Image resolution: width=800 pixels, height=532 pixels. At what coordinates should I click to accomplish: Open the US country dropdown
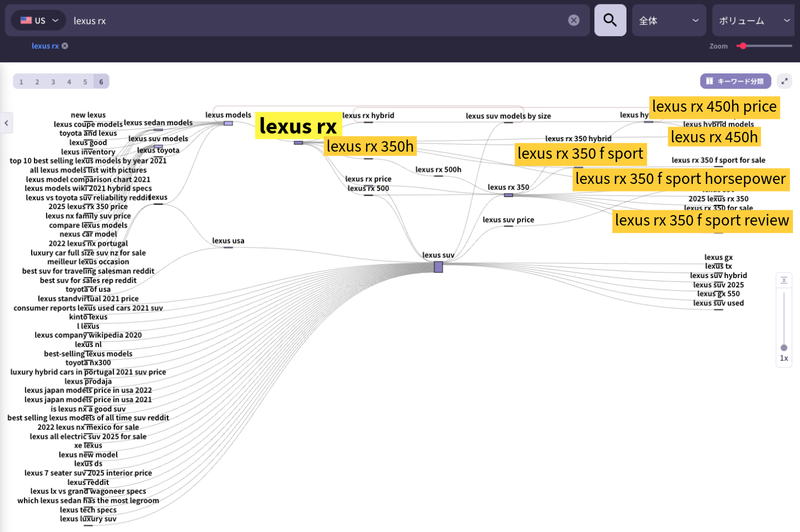pyautogui.click(x=39, y=21)
